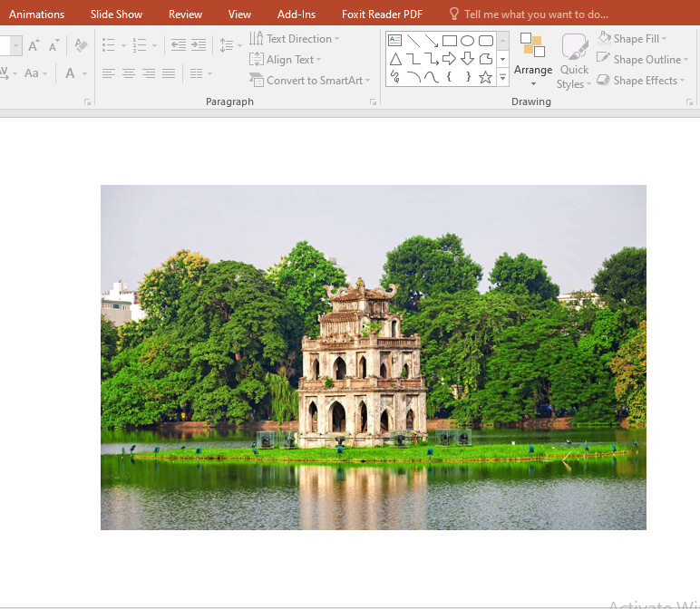Increase font size with the large A icon
The width and height of the screenshot is (700, 609).
tap(34, 45)
